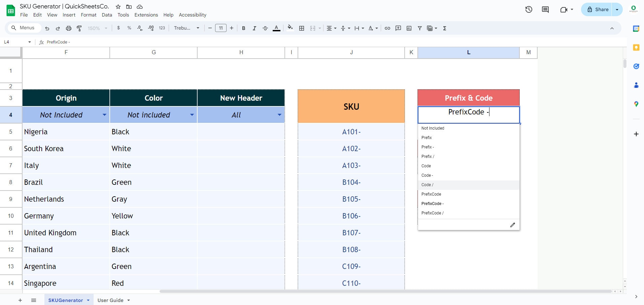
Task: Toggle italic formatting on the toolbar
Action: pyautogui.click(x=254, y=28)
